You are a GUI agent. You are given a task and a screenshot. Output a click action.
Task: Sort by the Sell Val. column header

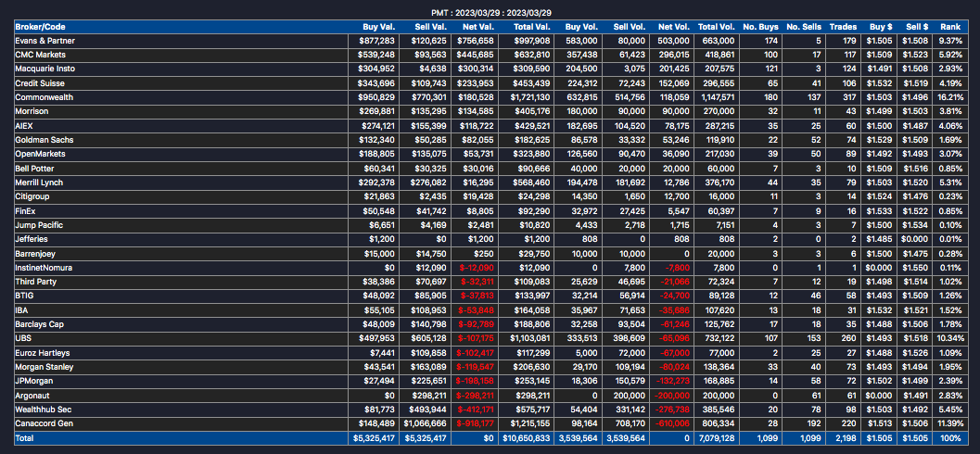point(430,27)
